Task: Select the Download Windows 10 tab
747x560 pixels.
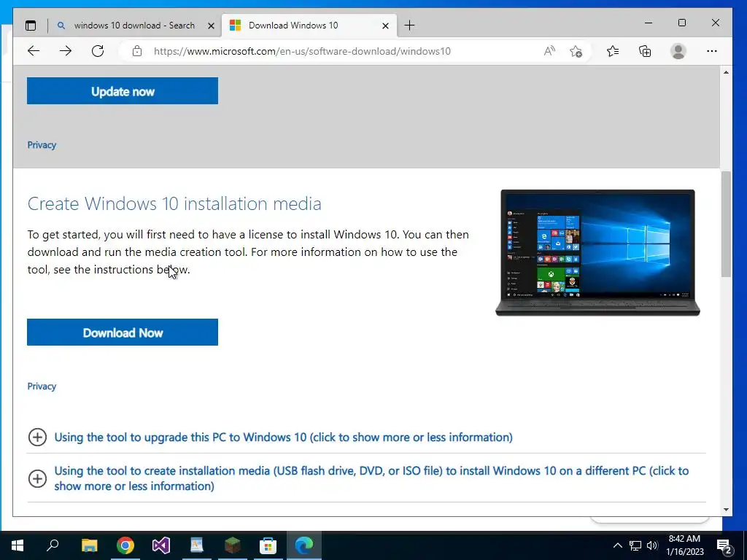Action: [309, 26]
